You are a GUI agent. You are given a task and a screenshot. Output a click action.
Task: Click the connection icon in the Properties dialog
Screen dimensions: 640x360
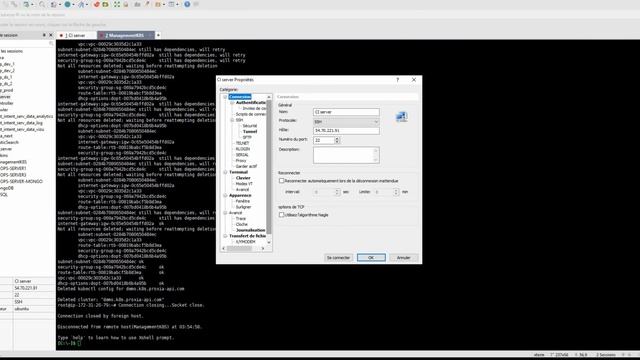point(401,117)
